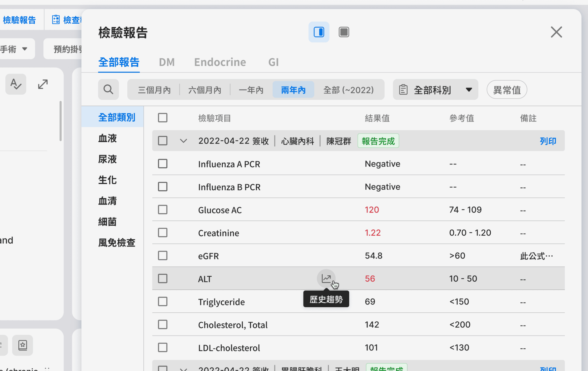Click the Cholesterol, Total item name

tap(233, 325)
